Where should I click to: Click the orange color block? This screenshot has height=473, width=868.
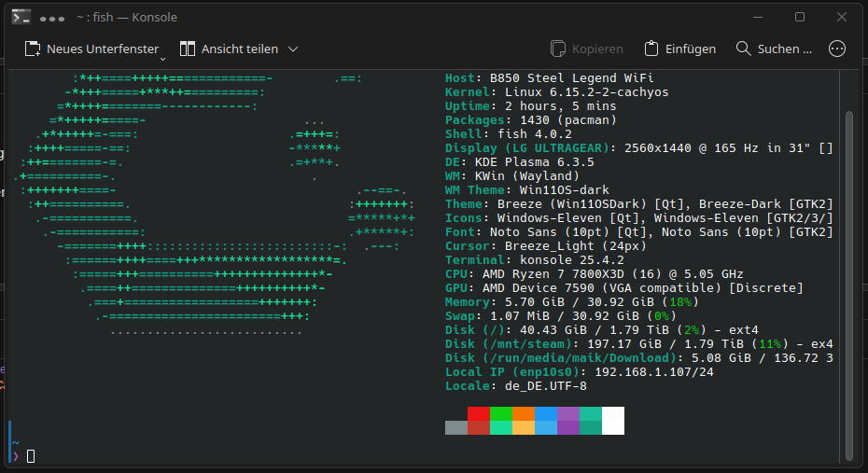pos(523,414)
